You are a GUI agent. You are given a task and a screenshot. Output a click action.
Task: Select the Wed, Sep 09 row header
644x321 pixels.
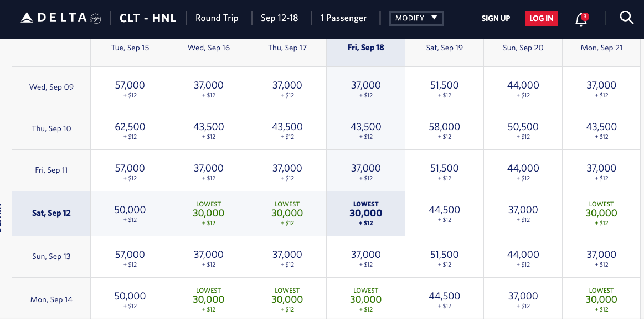51,87
